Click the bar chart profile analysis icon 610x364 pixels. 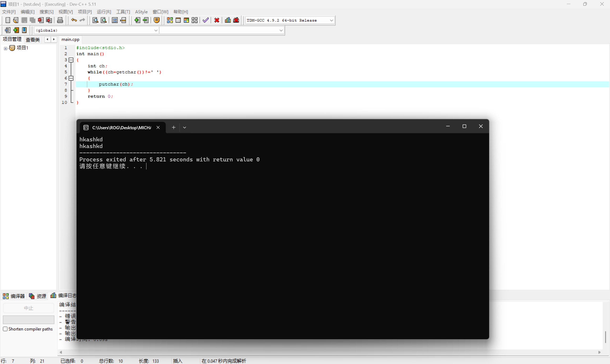(228, 20)
